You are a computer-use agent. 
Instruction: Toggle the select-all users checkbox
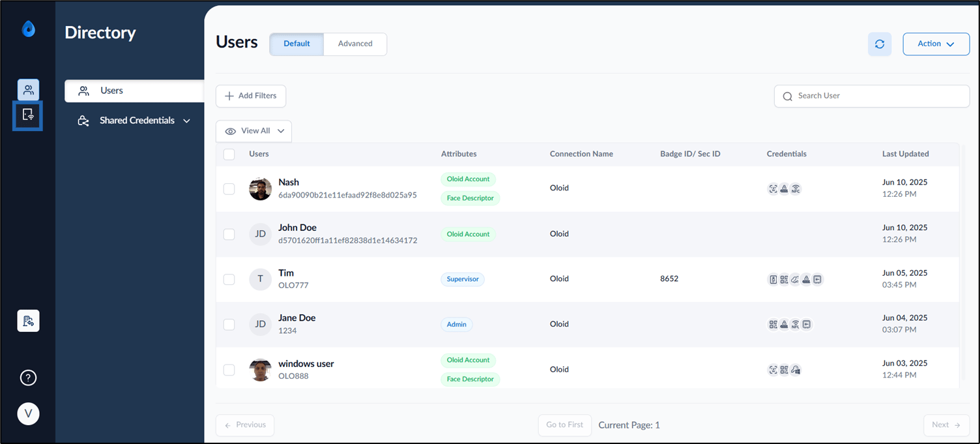tap(229, 155)
